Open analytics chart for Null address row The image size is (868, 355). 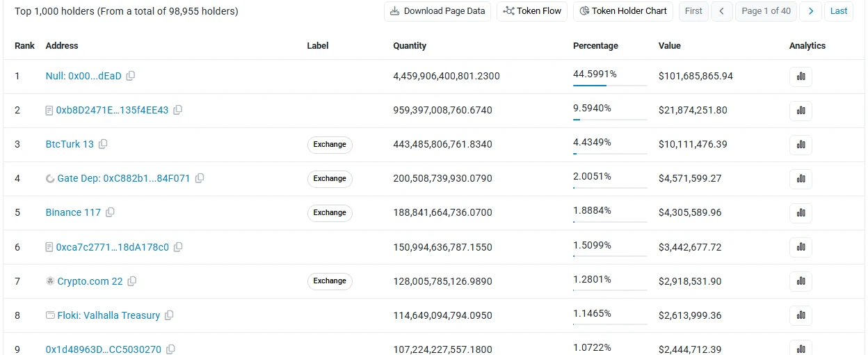801,76
